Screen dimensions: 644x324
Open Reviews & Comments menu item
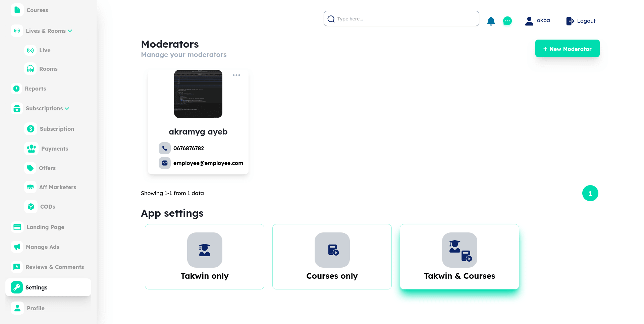[55, 267]
